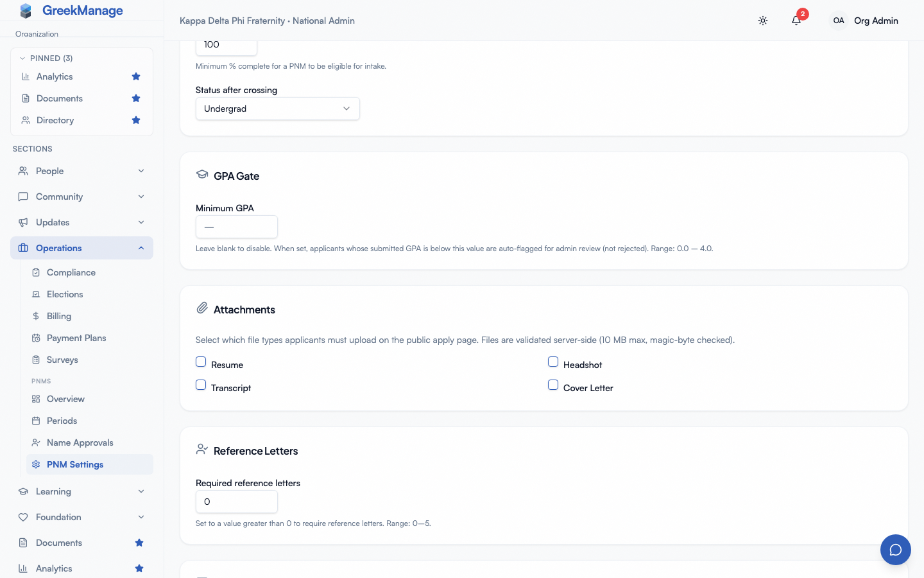
Task: Open notifications bell with 2 badge
Action: coord(796,21)
